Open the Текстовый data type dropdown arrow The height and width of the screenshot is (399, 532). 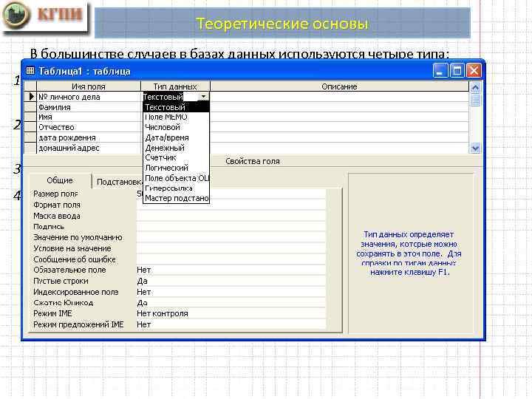(203, 97)
